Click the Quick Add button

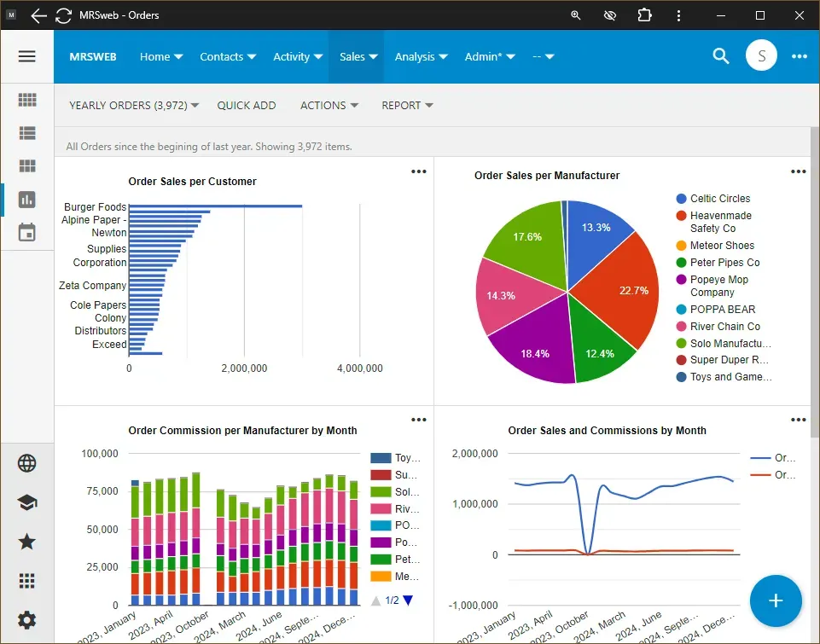point(247,106)
